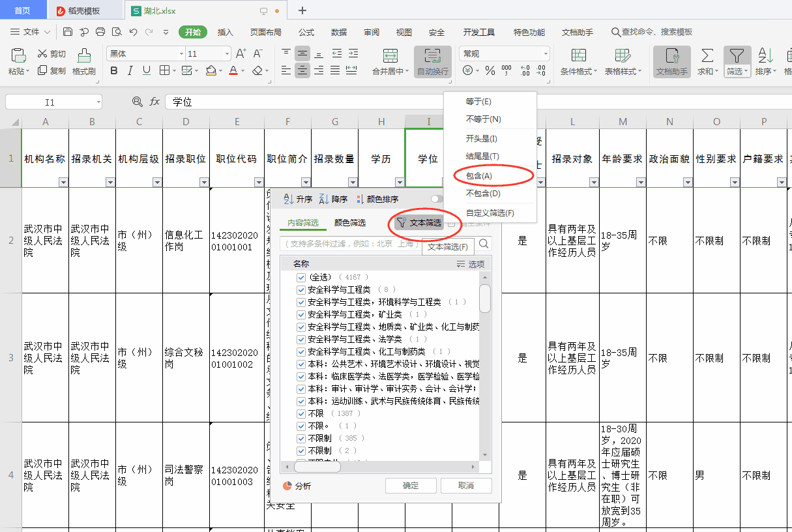Click the 文本筛选 button in filter panel
Image resolution: width=792 pixels, height=532 pixels.
click(x=419, y=223)
